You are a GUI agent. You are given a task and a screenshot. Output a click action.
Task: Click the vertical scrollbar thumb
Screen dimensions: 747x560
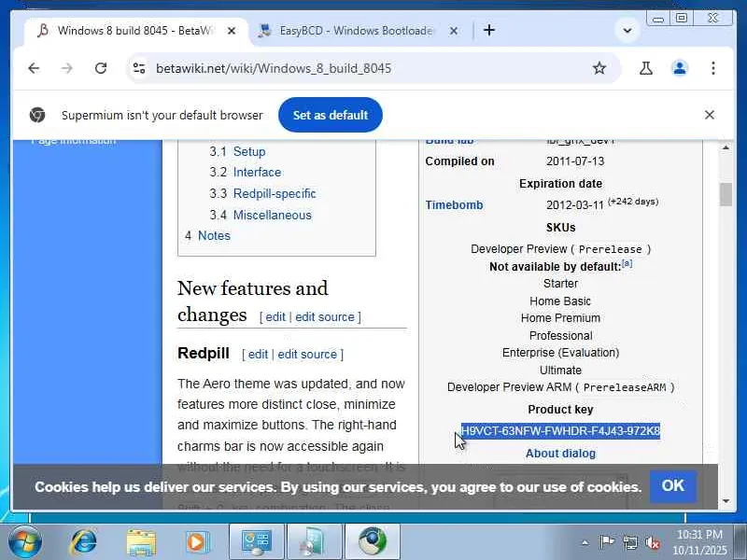tap(726, 194)
